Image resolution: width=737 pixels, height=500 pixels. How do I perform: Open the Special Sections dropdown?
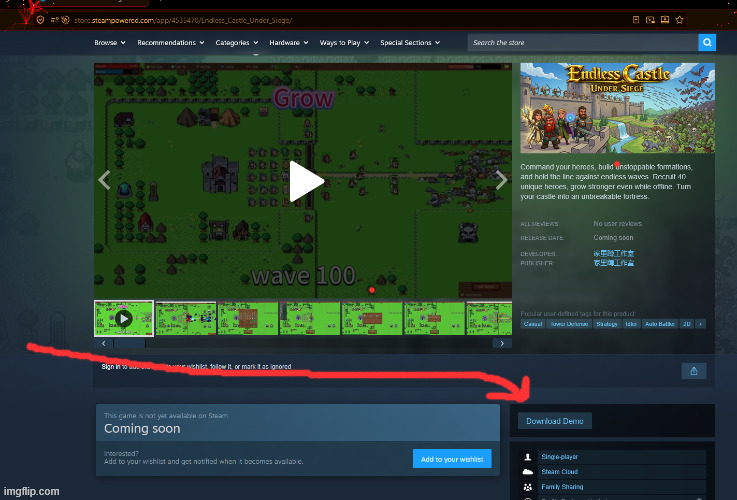[x=410, y=42]
